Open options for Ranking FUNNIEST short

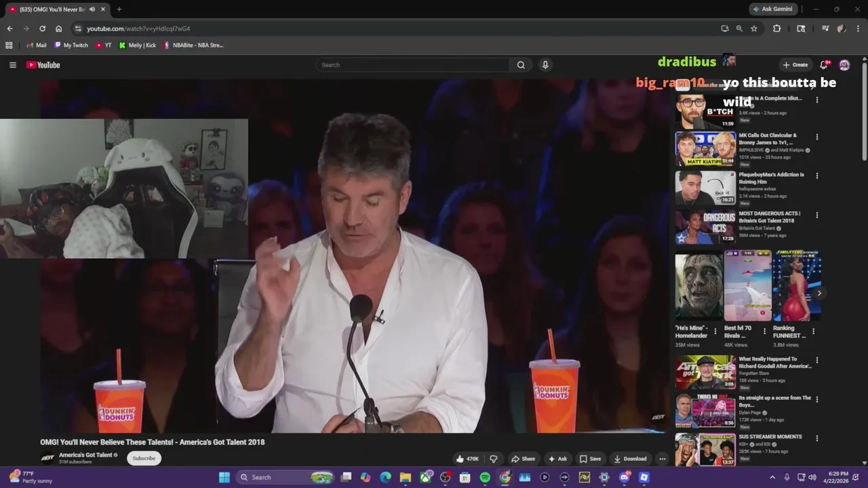tap(813, 331)
